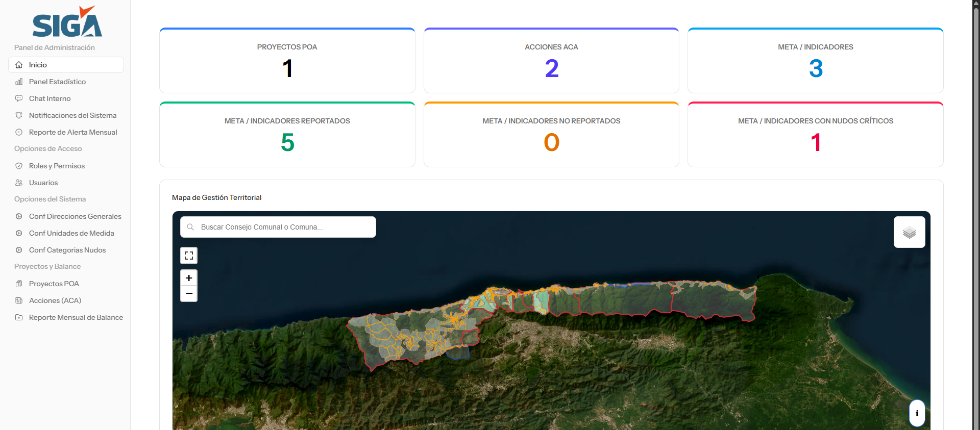Zoom in on the map

click(x=189, y=278)
